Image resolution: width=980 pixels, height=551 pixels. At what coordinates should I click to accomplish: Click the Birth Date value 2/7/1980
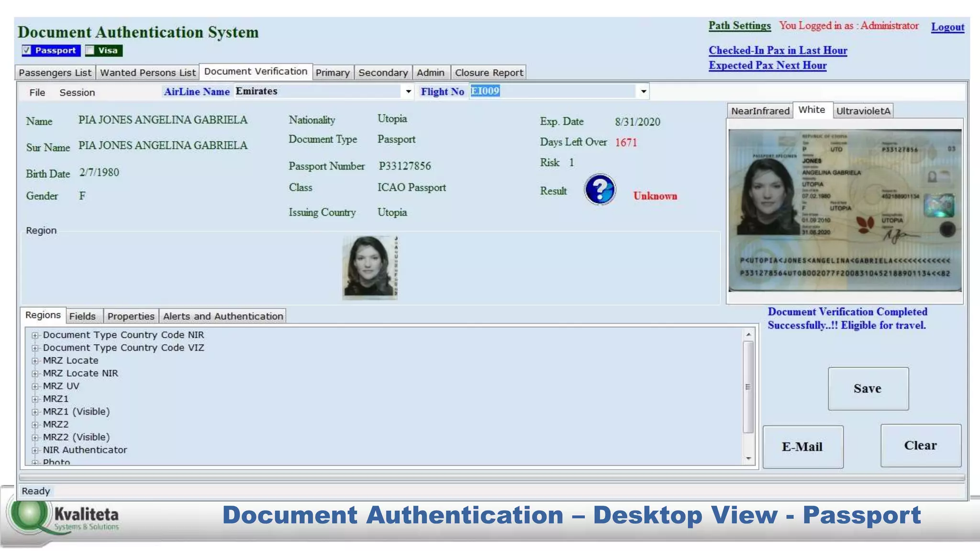(99, 172)
